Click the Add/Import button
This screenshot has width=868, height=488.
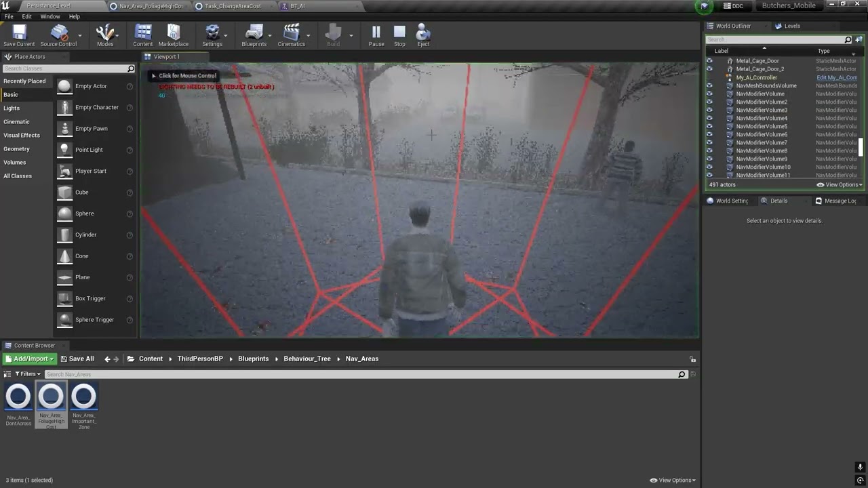pyautogui.click(x=30, y=359)
